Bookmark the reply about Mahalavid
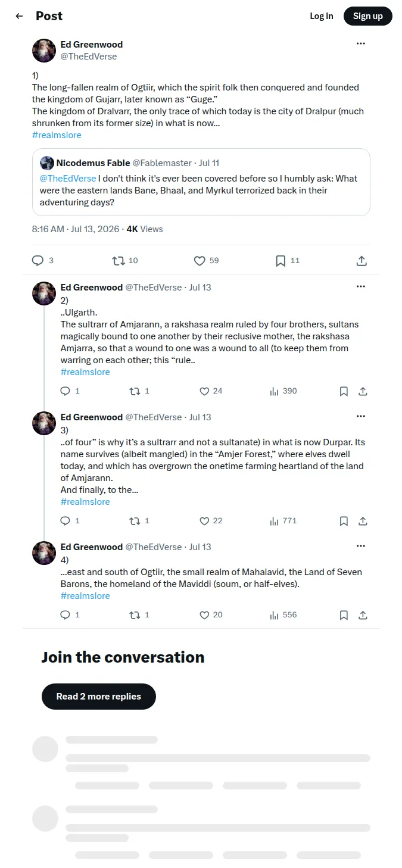402x868 pixels. [x=344, y=615]
